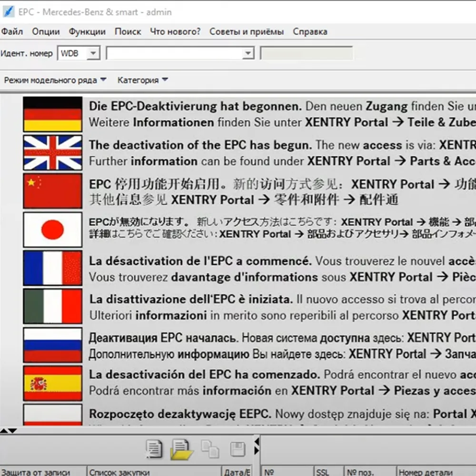The image size is (476, 476).
Task: Click 'Деактивация EPC началась.' text
Action: (x=163, y=338)
